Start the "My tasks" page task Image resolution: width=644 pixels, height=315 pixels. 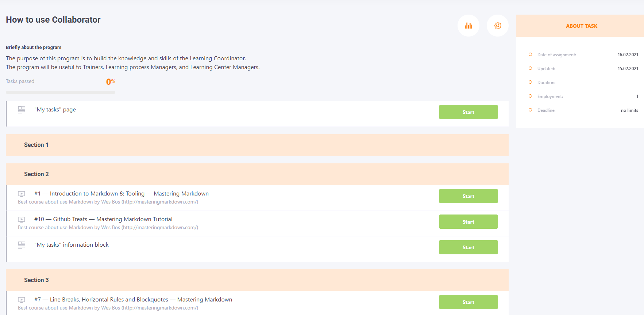(468, 112)
